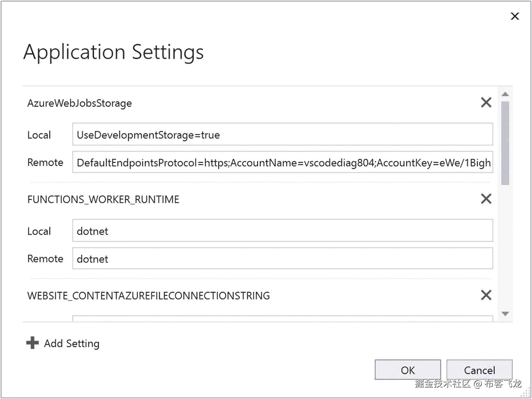Click the settings list scrollbar thumb
This screenshot has width=532, height=399.
pos(505,142)
